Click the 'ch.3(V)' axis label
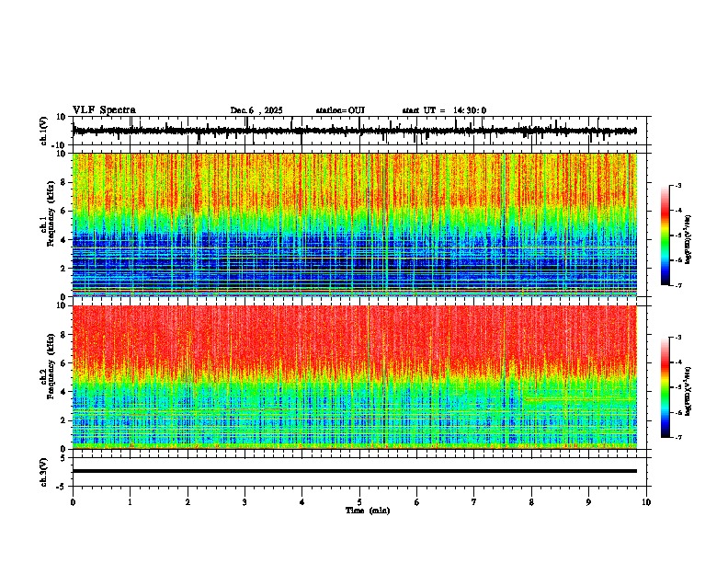This screenshot has width=728, height=563. (43, 472)
